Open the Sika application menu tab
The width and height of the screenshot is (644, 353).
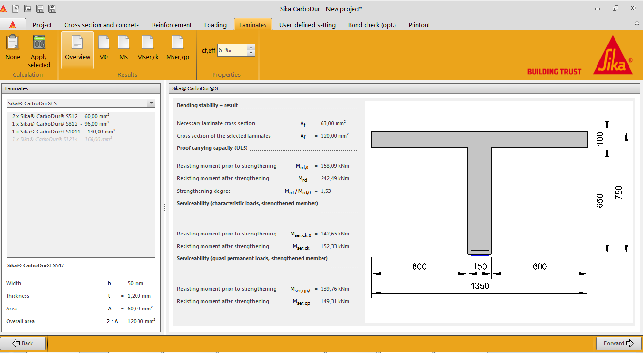(x=13, y=25)
